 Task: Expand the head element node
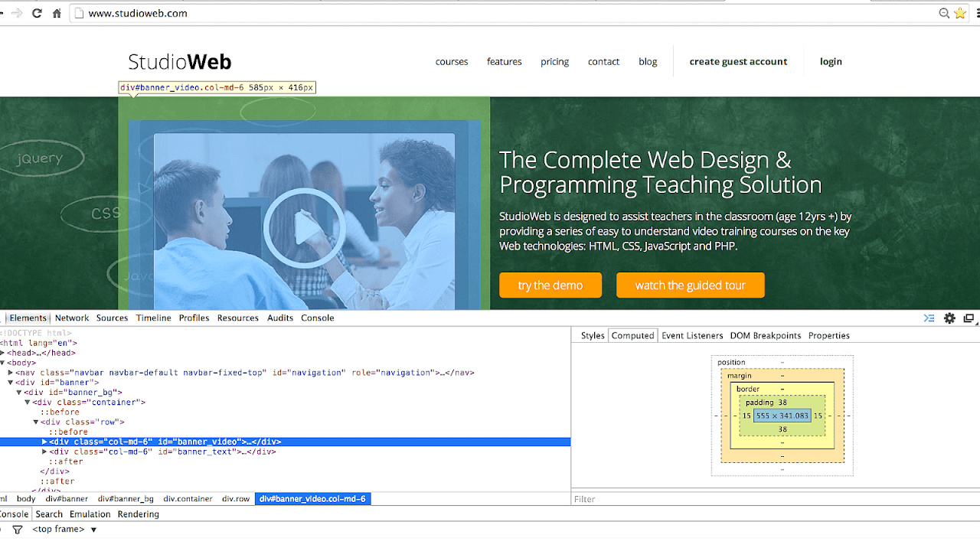pos(3,354)
